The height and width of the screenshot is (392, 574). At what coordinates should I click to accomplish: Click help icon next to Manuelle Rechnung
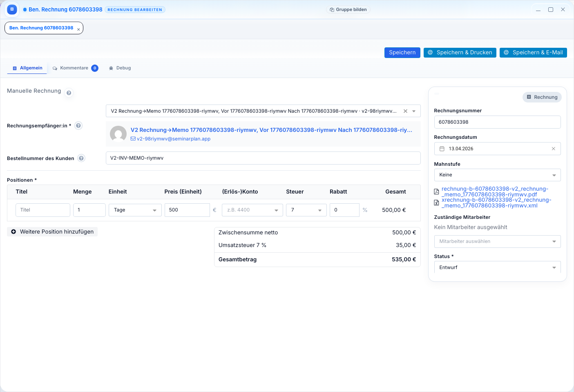[69, 93]
